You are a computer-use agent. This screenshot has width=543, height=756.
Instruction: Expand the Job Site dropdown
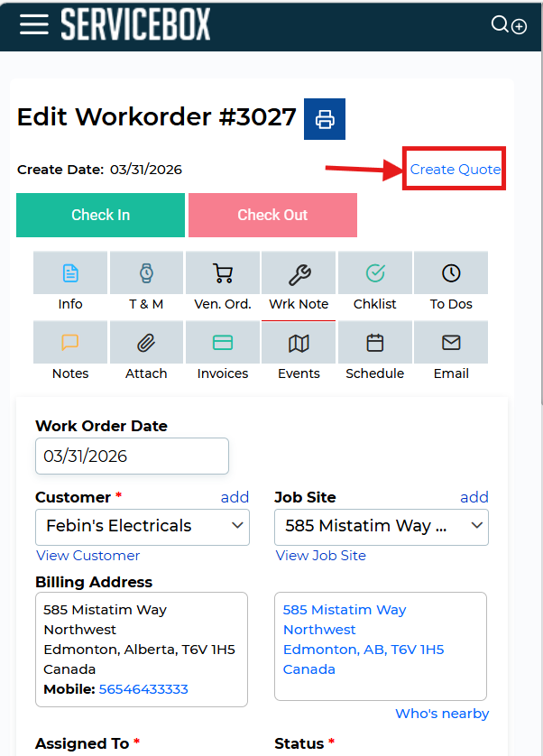(381, 526)
